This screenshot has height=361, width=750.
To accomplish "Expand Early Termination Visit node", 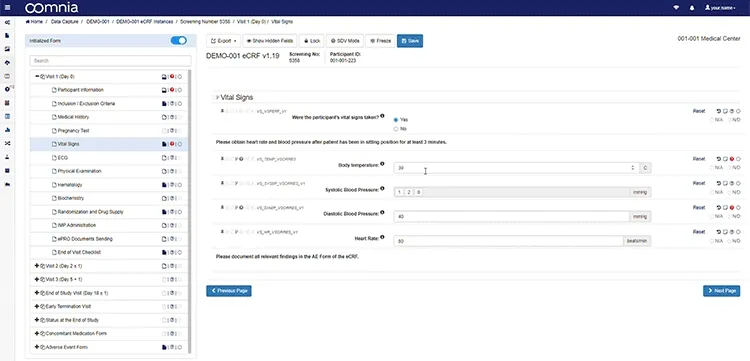I will click(x=37, y=306).
